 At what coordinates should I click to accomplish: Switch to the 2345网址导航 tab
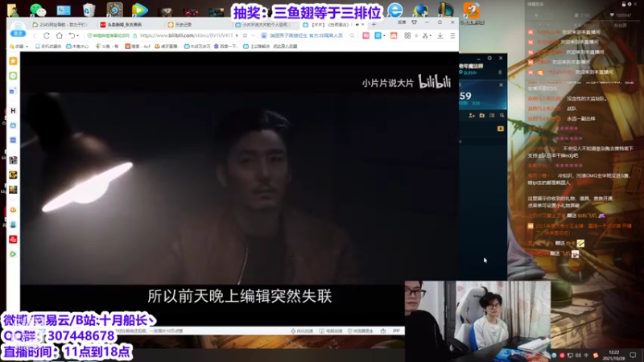[x=62, y=25]
